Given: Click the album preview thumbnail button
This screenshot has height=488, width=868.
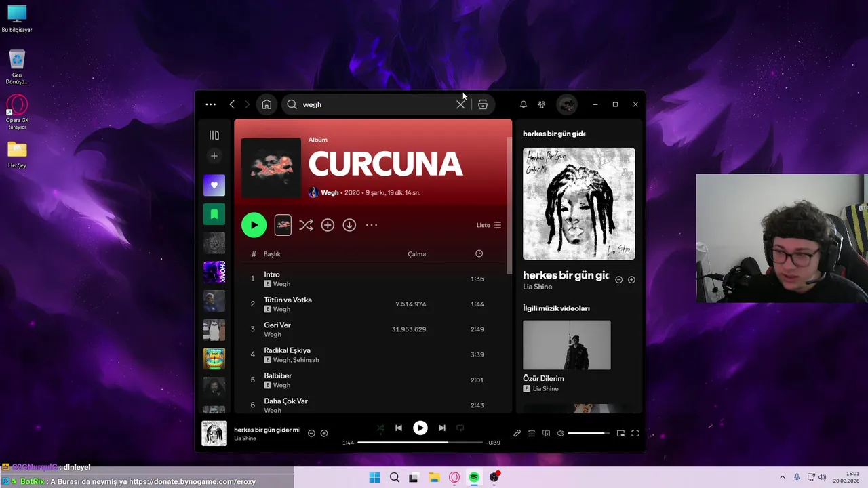Looking at the screenshot, I should [283, 225].
